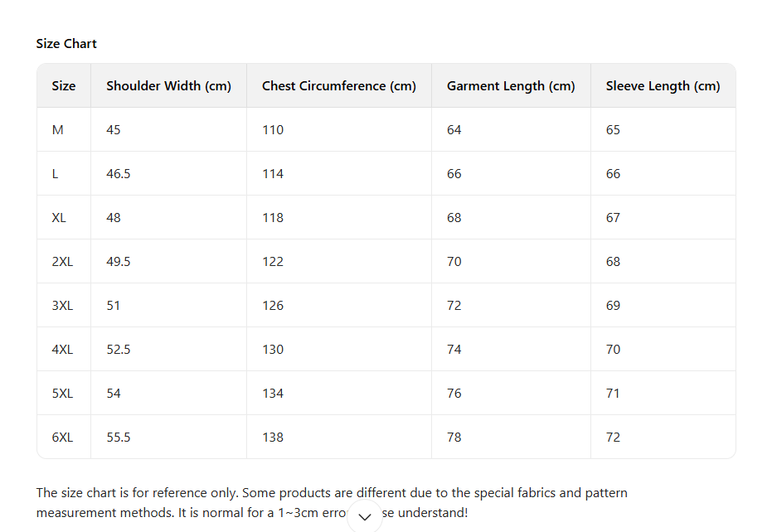772x532 pixels.
Task: Expand content with the down chevron button
Action: click(364, 517)
